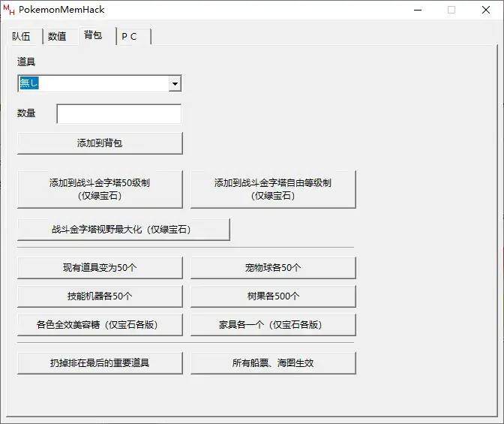Click 添加到战斗金字塔50级制 button
The image size is (504, 424).
pyautogui.click(x=100, y=189)
